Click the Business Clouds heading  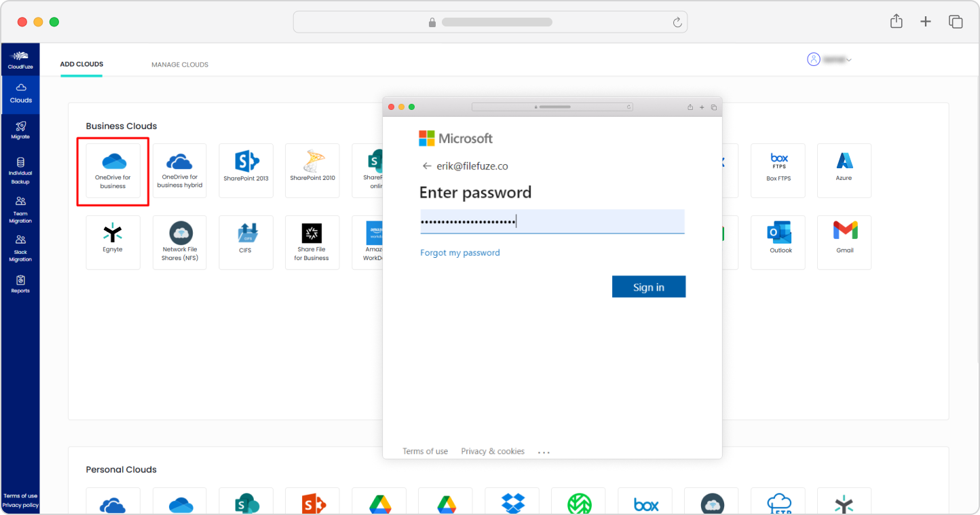[x=121, y=126]
